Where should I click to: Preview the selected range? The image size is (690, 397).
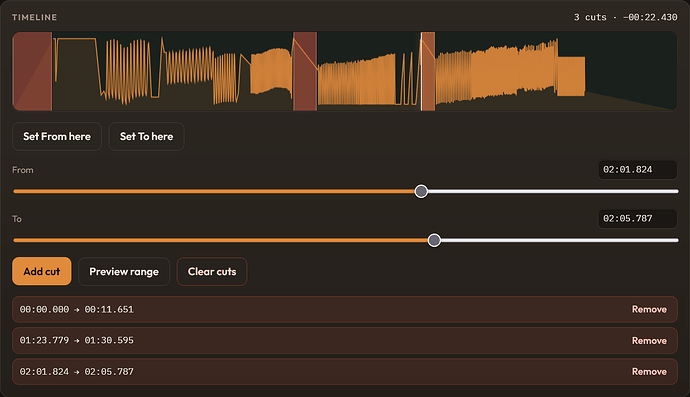coord(124,271)
